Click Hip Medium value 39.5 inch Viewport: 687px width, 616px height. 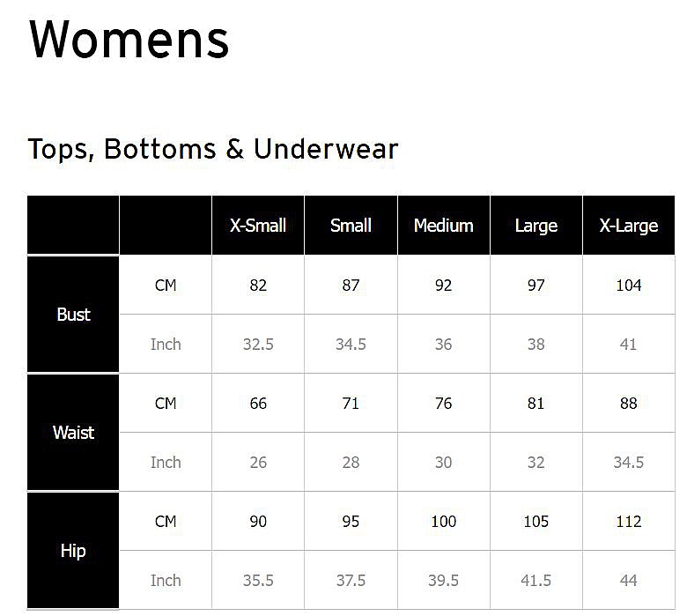(443, 581)
